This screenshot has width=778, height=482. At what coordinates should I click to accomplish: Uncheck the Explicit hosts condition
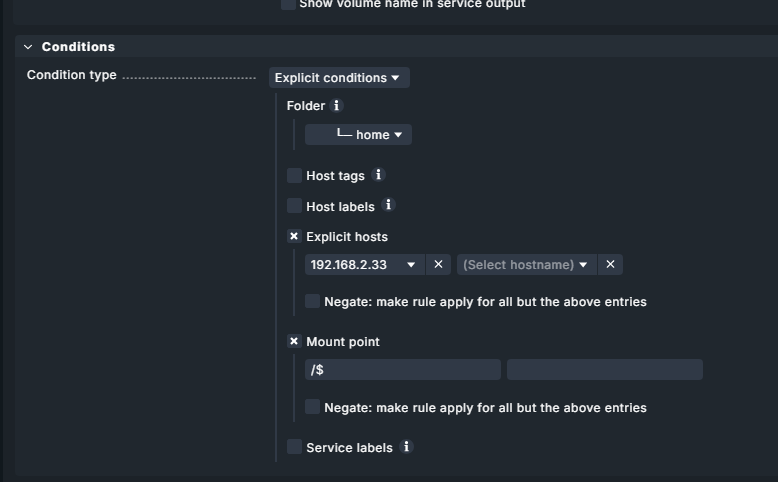click(x=294, y=237)
